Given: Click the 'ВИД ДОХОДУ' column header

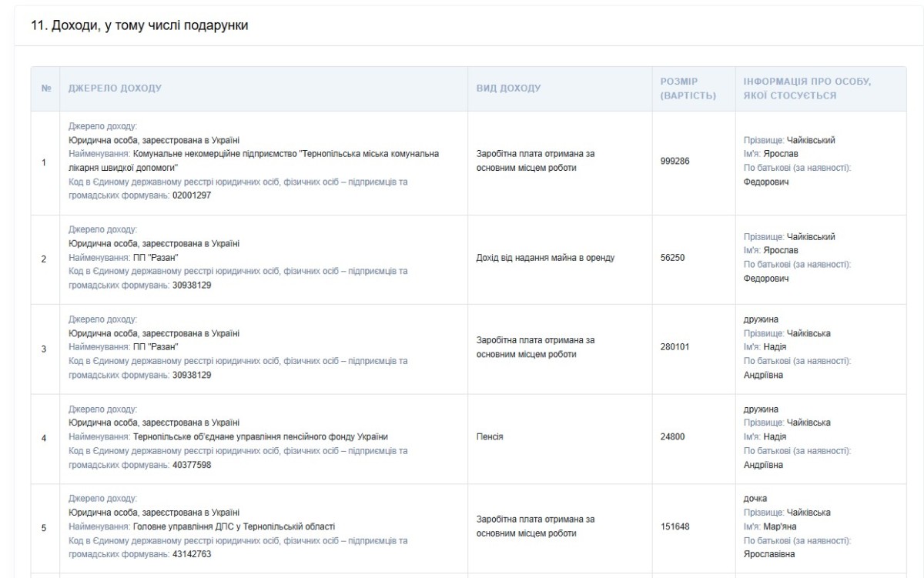Looking at the screenshot, I should click(x=509, y=89).
